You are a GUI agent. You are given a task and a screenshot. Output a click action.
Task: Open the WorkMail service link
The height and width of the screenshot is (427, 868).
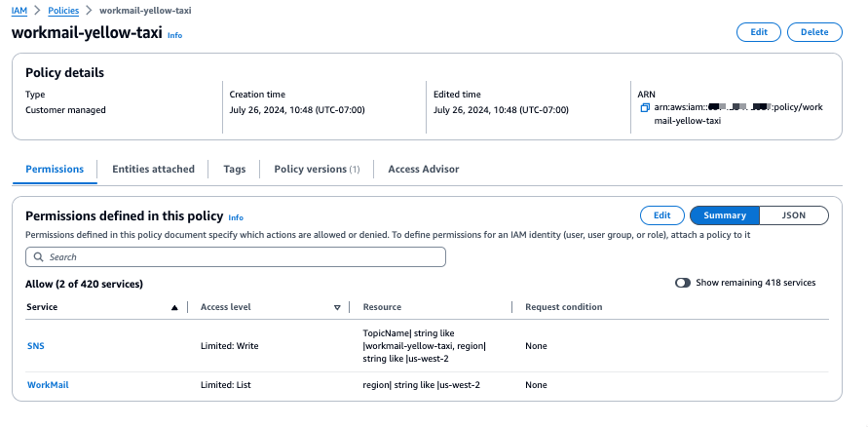click(48, 385)
